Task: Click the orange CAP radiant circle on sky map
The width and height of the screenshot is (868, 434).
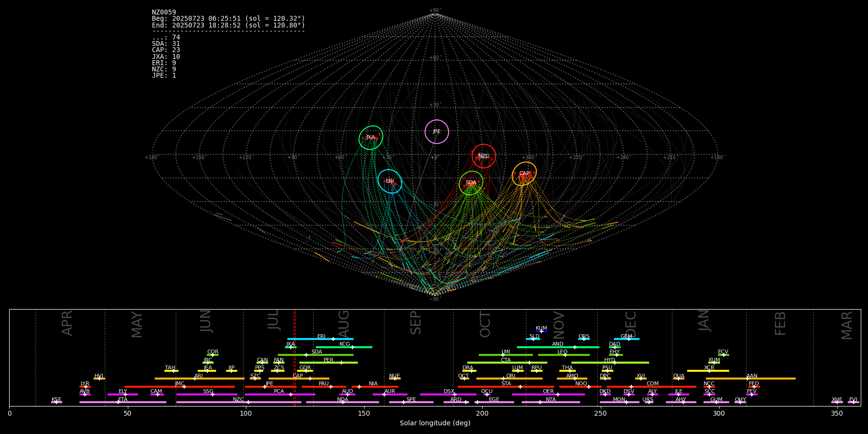Action: [x=524, y=174]
